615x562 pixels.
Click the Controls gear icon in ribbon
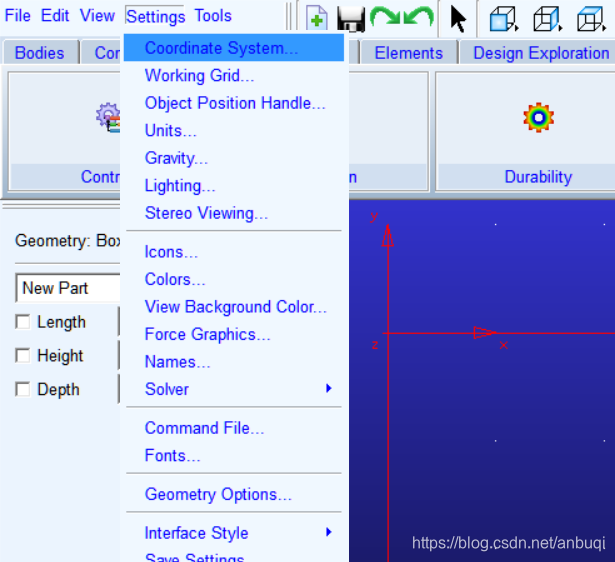click(108, 117)
